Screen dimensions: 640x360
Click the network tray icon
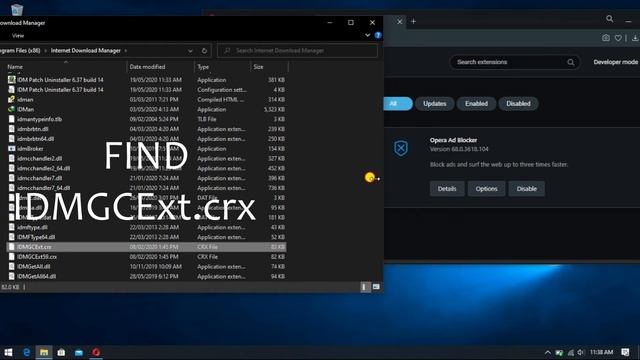571,352
